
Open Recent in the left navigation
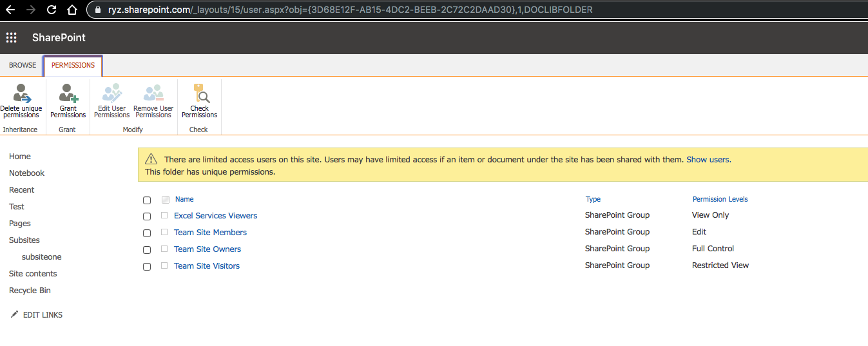pos(22,190)
